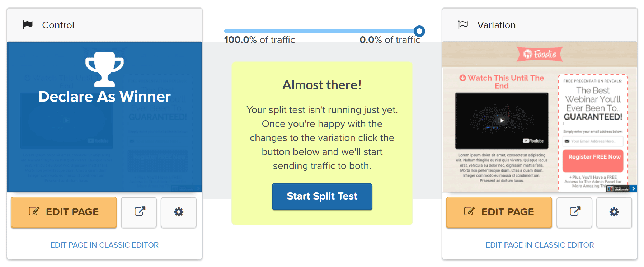Play the YouTube video in Variation preview
The height and width of the screenshot is (267, 644).
click(x=502, y=121)
